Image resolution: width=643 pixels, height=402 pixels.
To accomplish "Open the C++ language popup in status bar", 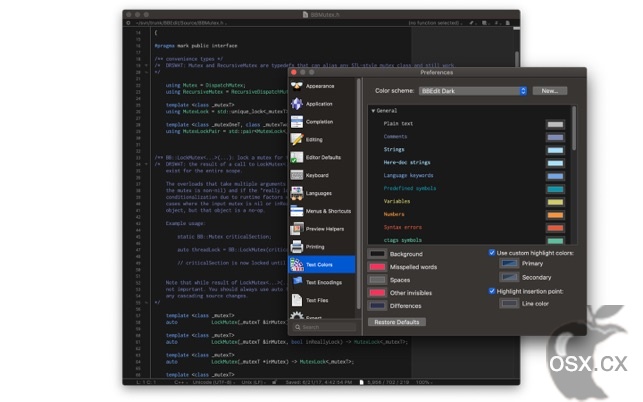I will coord(180,382).
